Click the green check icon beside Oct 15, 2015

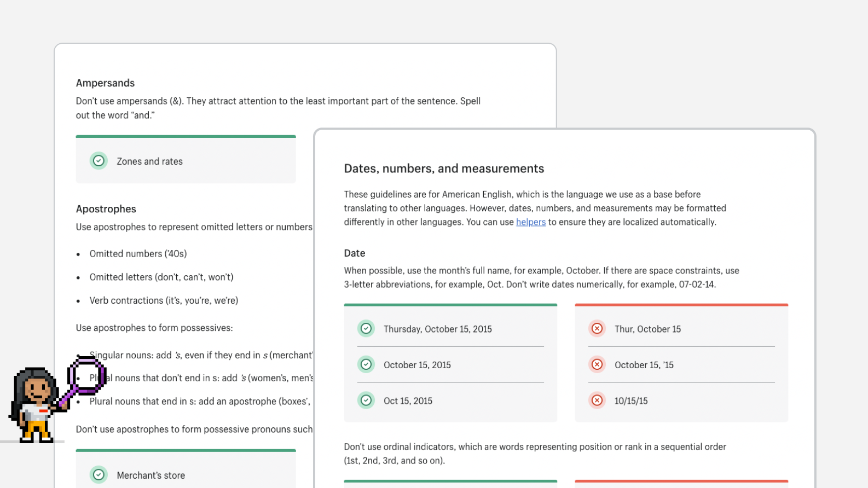366,400
